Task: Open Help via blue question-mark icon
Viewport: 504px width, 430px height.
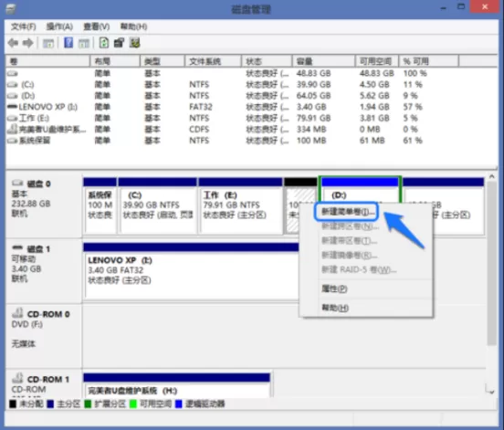Action: (68, 43)
